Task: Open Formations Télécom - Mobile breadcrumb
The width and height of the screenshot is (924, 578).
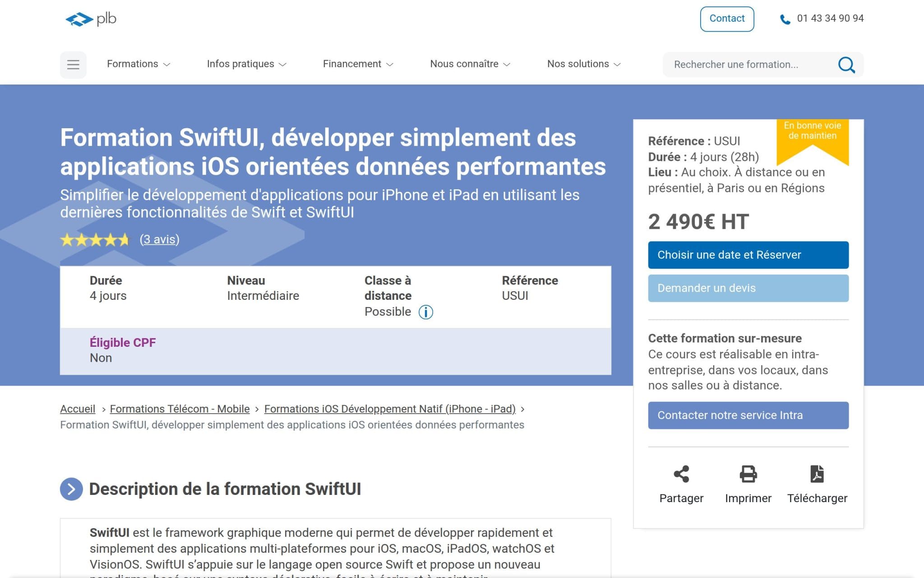Action: (x=180, y=409)
